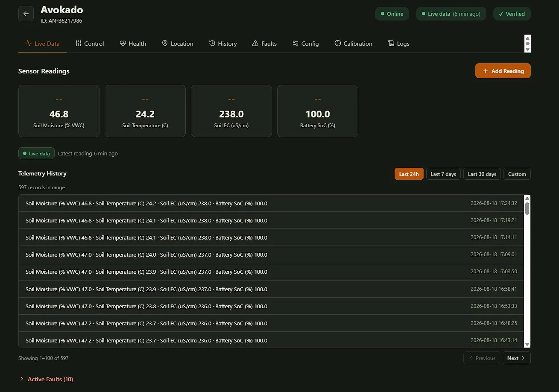Screen dimensions: 559x392
Task: Click the down arrow of telemetry list scrollbar
Action: pos(527,345)
